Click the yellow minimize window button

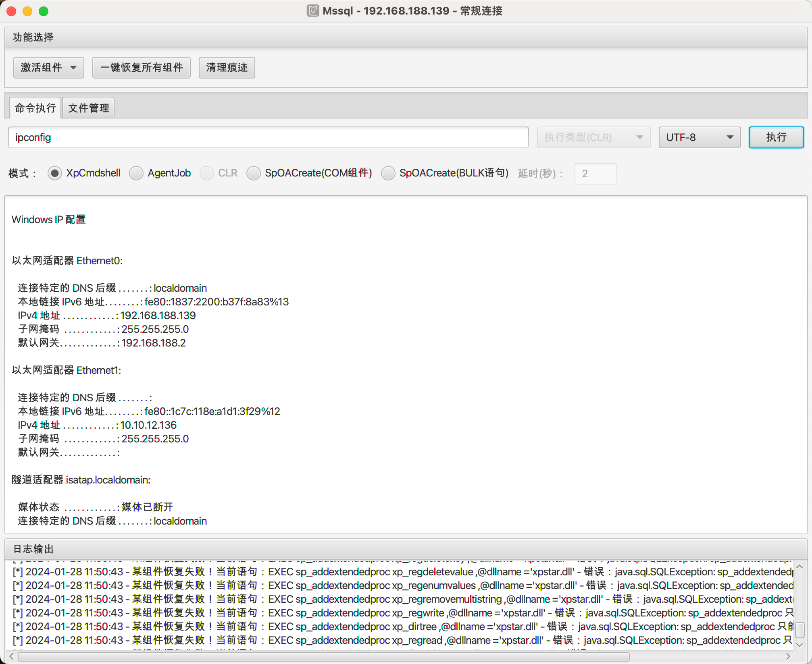[27, 11]
